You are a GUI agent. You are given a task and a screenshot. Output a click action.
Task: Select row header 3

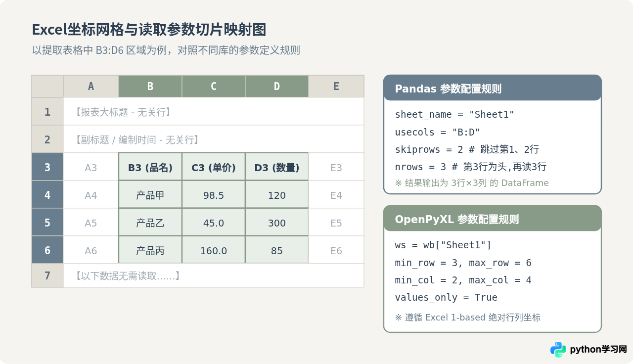click(47, 167)
